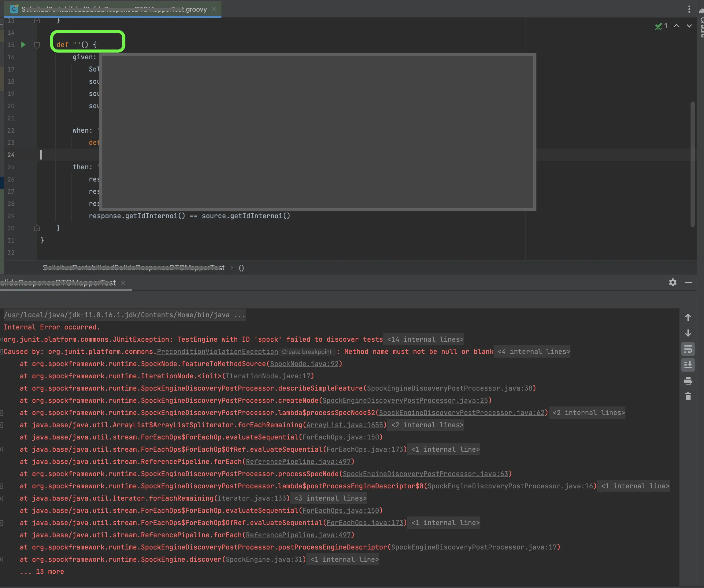Minimize the run tool window
Image resolution: width=704 pixels, height=588 pixels.
(689, 282)
